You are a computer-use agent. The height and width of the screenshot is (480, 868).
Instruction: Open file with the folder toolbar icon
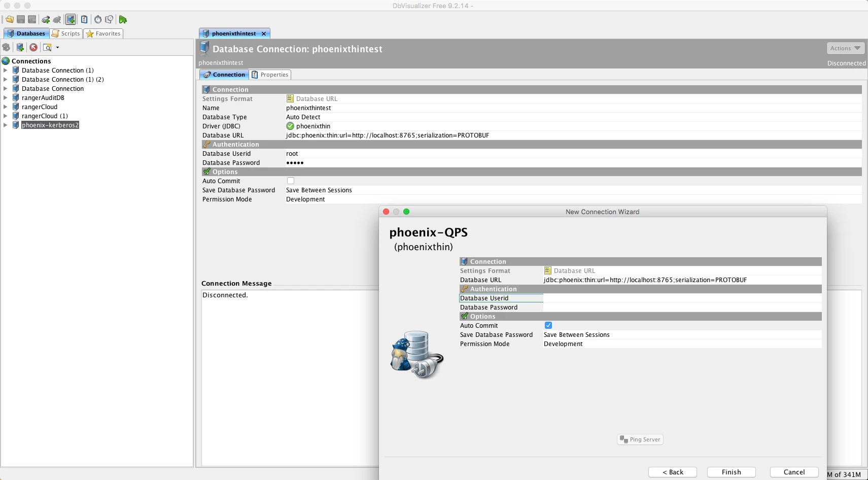pos(10,19)
